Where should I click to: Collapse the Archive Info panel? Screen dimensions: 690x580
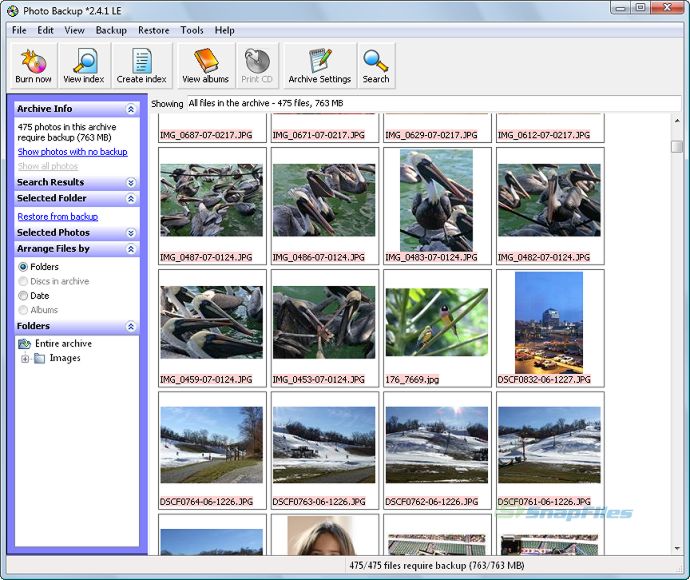tap(131, 109)
